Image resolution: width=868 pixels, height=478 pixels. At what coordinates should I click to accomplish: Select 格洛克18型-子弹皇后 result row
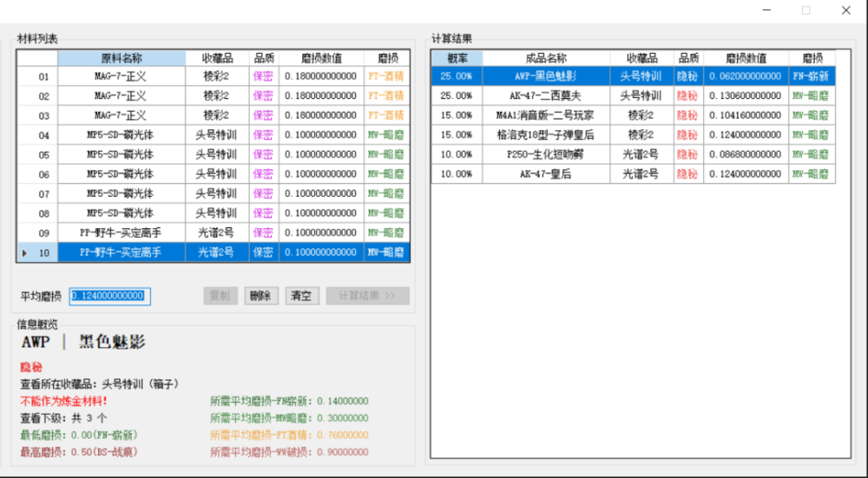point(634,134)
